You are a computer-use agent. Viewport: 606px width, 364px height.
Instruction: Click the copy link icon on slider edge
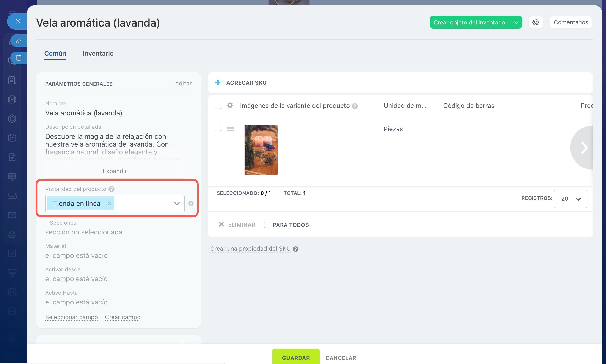coord(18,41)
